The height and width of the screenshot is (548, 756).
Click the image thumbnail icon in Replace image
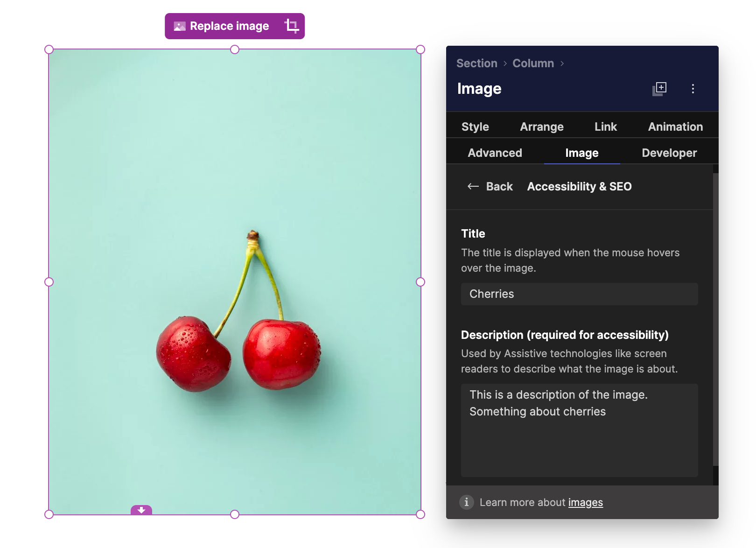tap(179, 26)
